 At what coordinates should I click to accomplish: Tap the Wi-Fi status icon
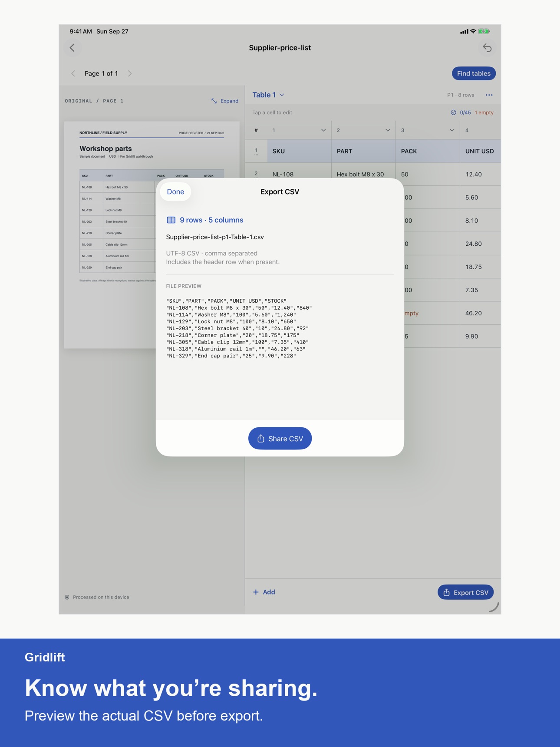(x=473, y=31)
